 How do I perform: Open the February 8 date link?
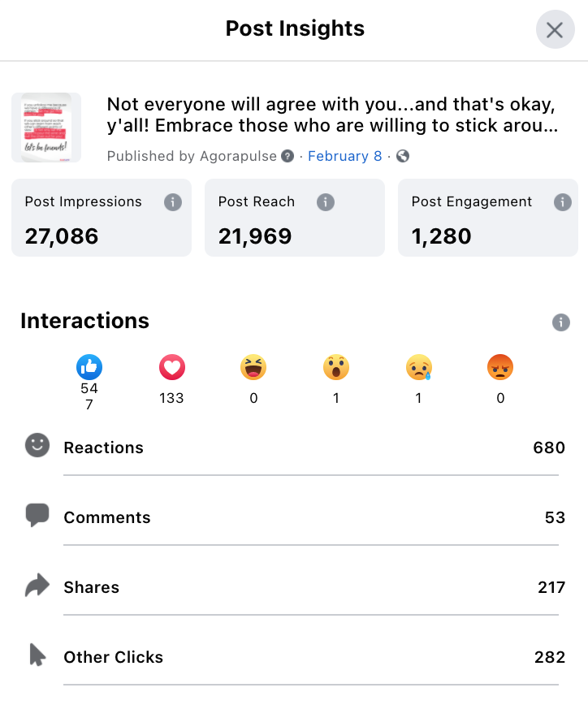(x=345, y=156)
